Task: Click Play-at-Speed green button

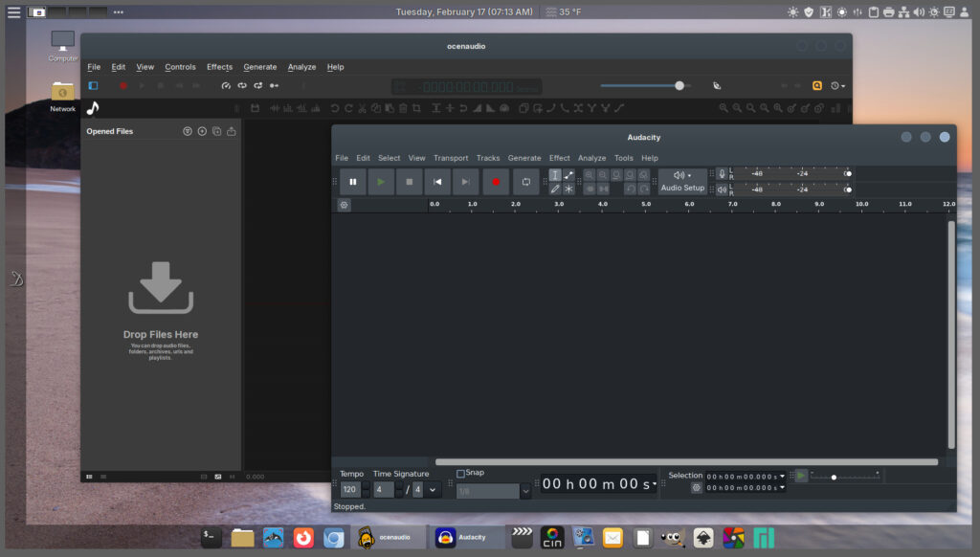Action: (801, 476)
